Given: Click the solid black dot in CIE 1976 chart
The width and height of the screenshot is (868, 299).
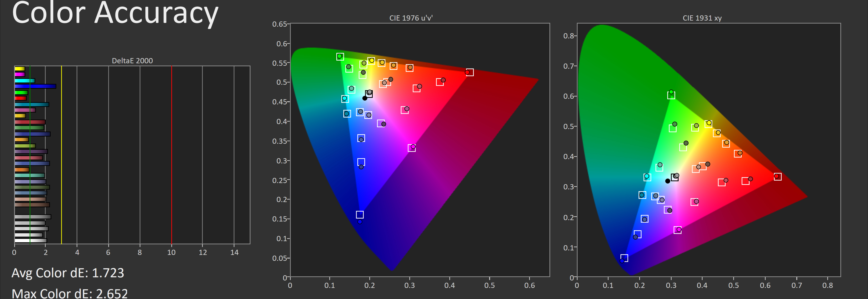Looking at the screenshot, I should coord(365,98).
